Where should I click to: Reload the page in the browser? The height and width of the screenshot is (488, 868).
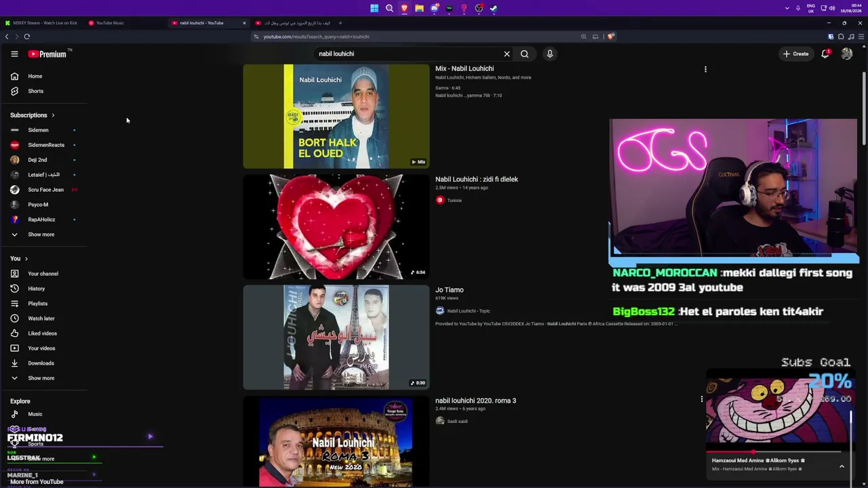27,37
